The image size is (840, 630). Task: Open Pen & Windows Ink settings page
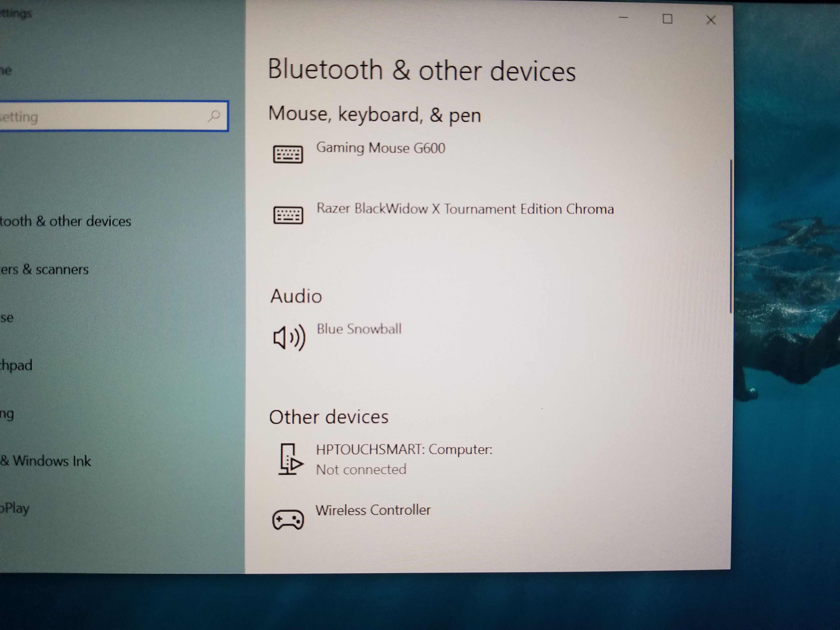click(x=46, y=461)
